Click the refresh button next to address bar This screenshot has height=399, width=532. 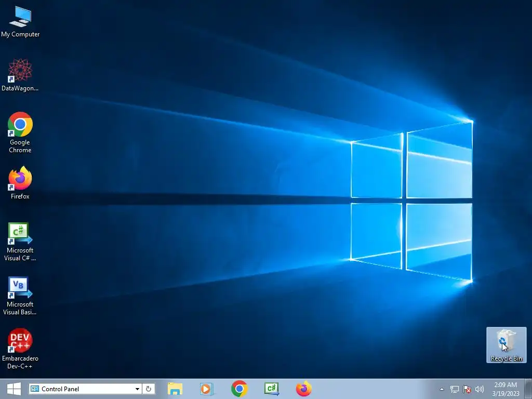tap(149, 389)
